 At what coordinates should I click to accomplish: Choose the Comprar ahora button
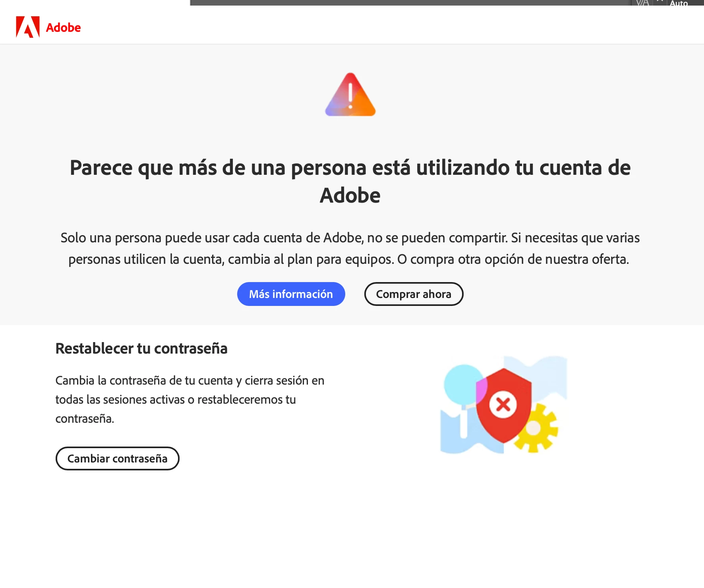click(414, 294)
